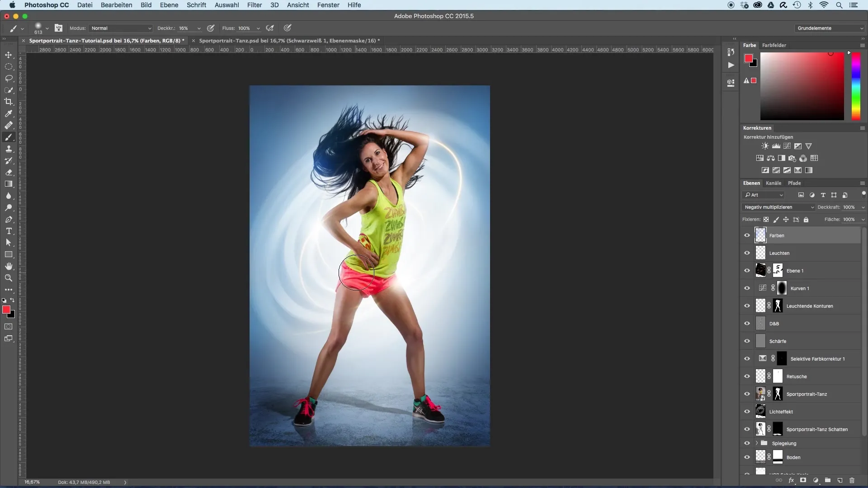Hide the Ebene 1 layer

[747, 270]
